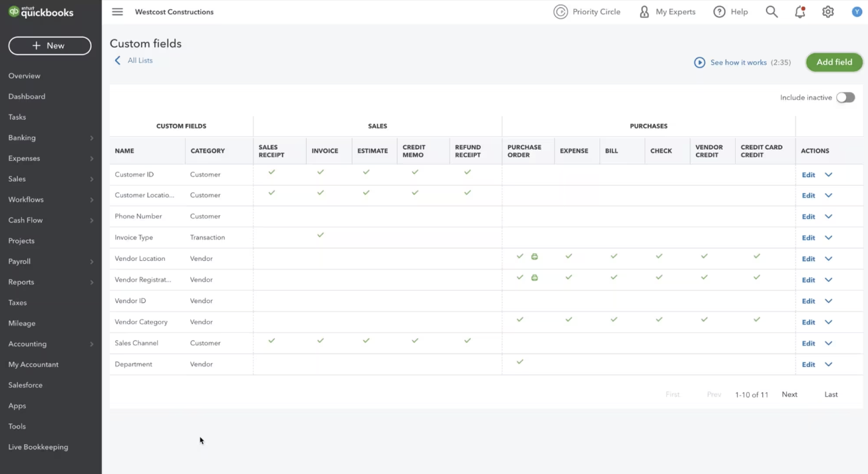The height and width of the screenshot is (474, 868).
Task: Click the user avatar icon in top bar
Action: pos(857,12)
